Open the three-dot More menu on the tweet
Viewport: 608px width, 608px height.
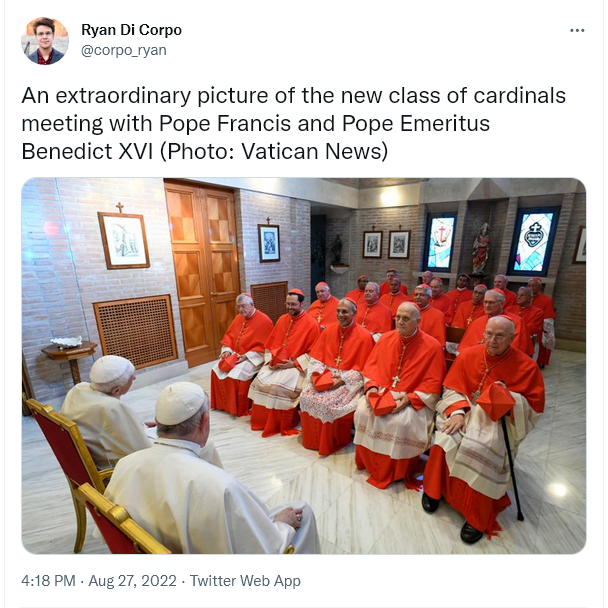[x=577, y=31]
